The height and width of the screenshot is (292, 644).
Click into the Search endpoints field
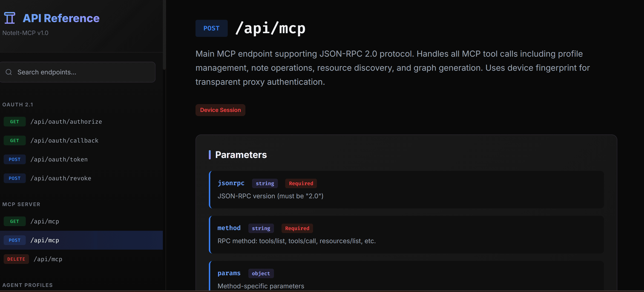click(x=78, y=72)
